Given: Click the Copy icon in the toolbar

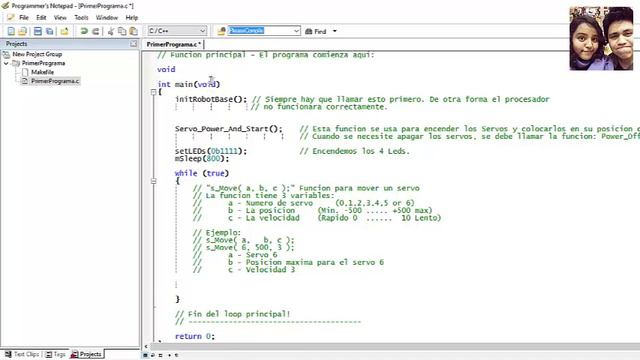Looking at the screenshot, I should (122, 31).
